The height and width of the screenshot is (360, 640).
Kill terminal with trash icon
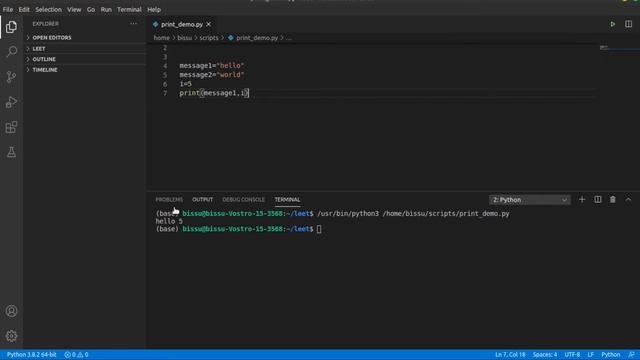click(x=613, y=200)
